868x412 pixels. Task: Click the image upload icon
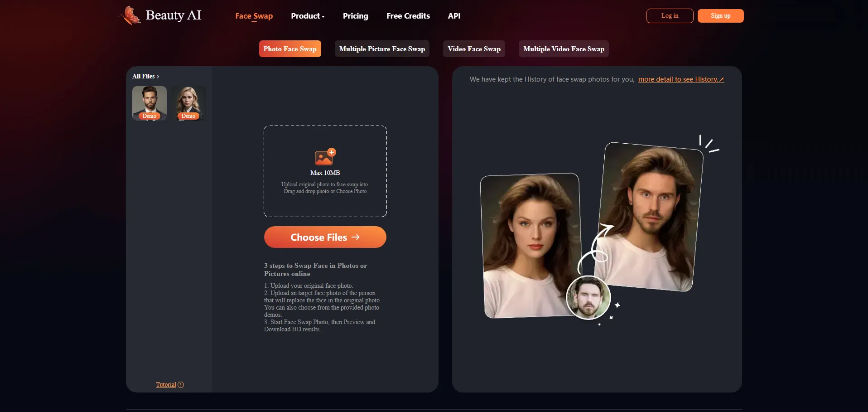point(325,157)
